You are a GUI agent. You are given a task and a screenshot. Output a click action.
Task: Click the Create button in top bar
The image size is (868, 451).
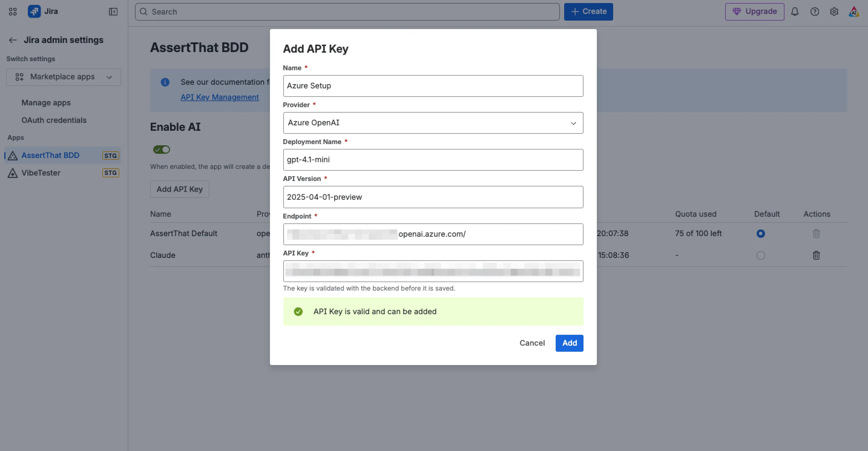click(588, 12)
